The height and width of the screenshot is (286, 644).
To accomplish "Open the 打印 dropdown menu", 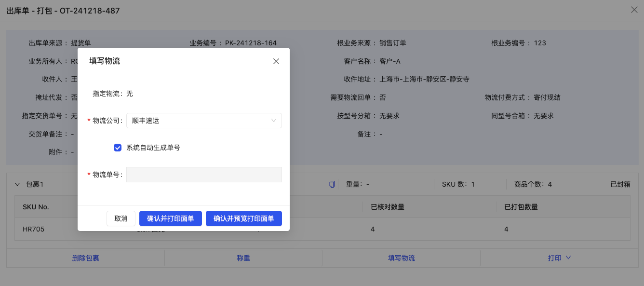I will (x=559, y=258).
